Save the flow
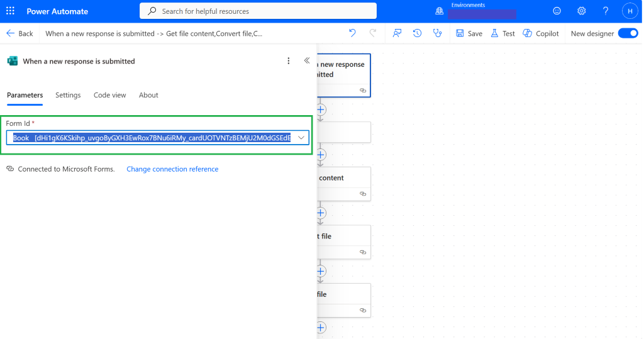644x339 pixels. pos(469,33)
